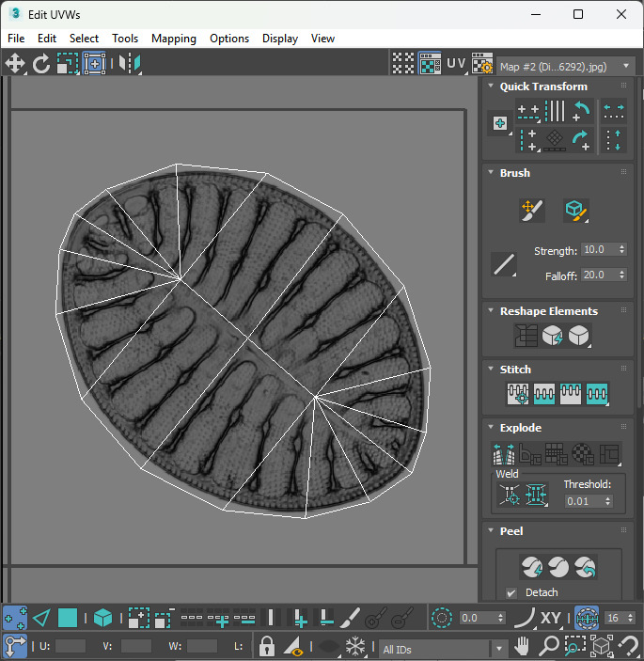Image resolution: width=644 pixels, height=661 pixels.
Task: Toggle the show map background icon
Action: [x=430, y=63]
